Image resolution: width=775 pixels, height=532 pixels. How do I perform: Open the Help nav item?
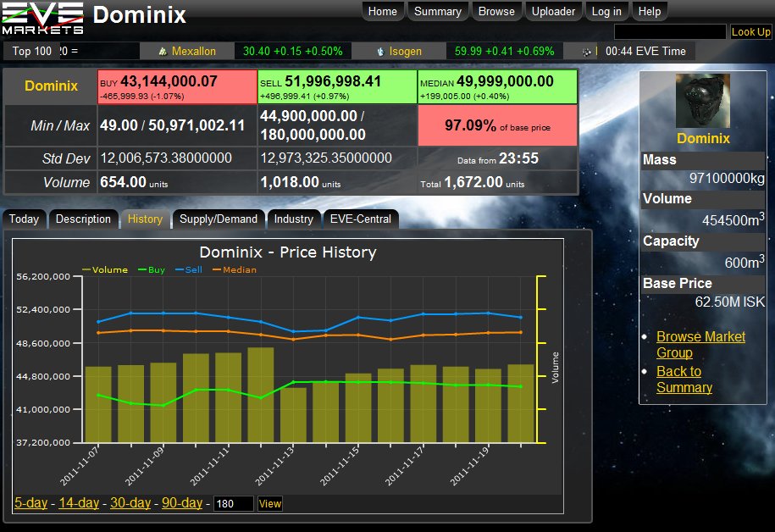click(650, 11)
